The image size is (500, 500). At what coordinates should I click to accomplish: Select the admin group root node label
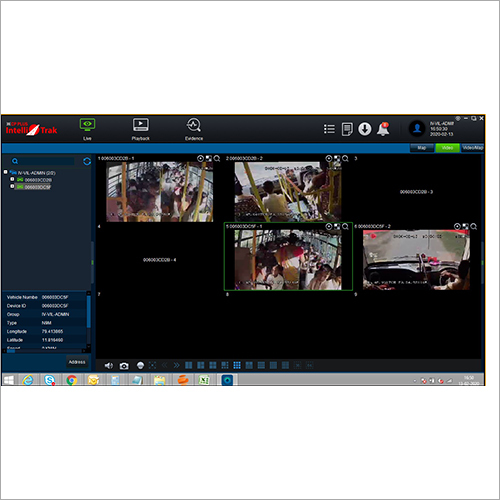pos(37,173)
